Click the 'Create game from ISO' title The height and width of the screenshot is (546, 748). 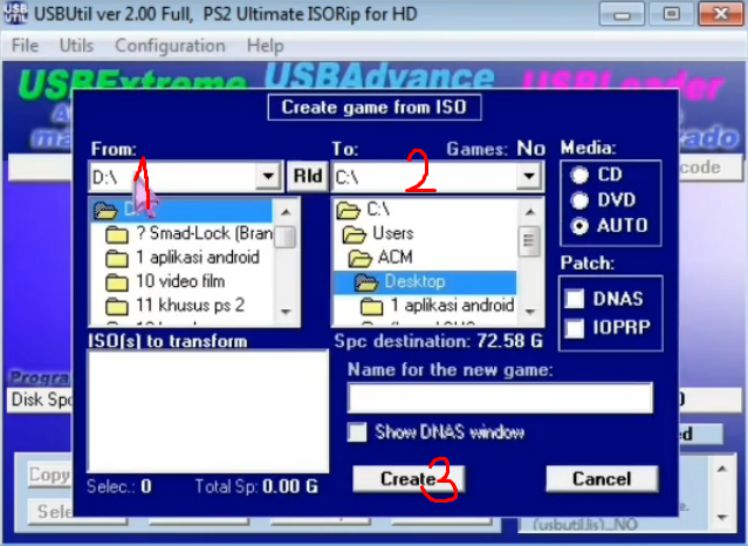pyautogui.click(x=374, y=107)
